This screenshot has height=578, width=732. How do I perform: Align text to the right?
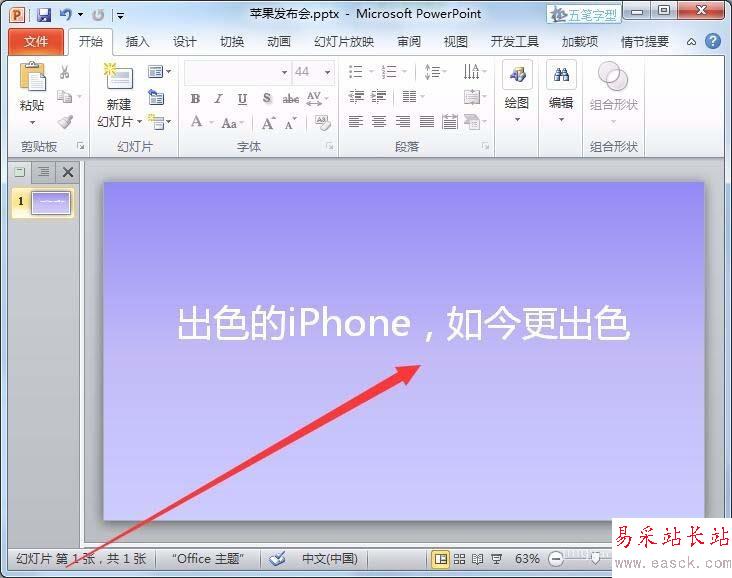pos(403,122)
